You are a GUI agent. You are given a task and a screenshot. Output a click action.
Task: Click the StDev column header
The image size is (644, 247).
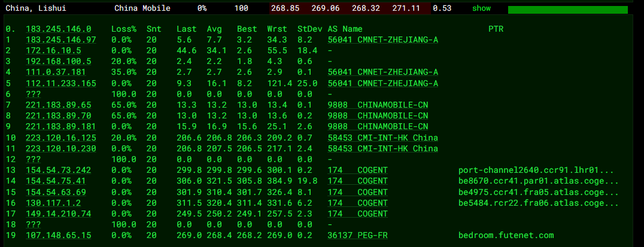309,29
